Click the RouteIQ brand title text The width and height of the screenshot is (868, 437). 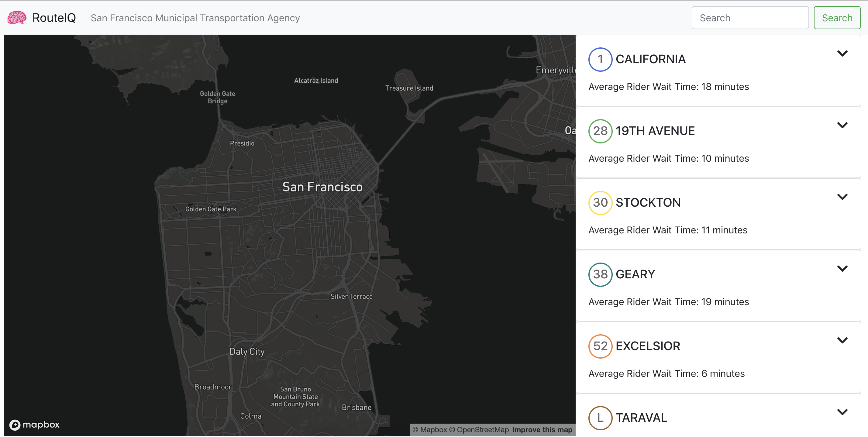click(54, 18)
